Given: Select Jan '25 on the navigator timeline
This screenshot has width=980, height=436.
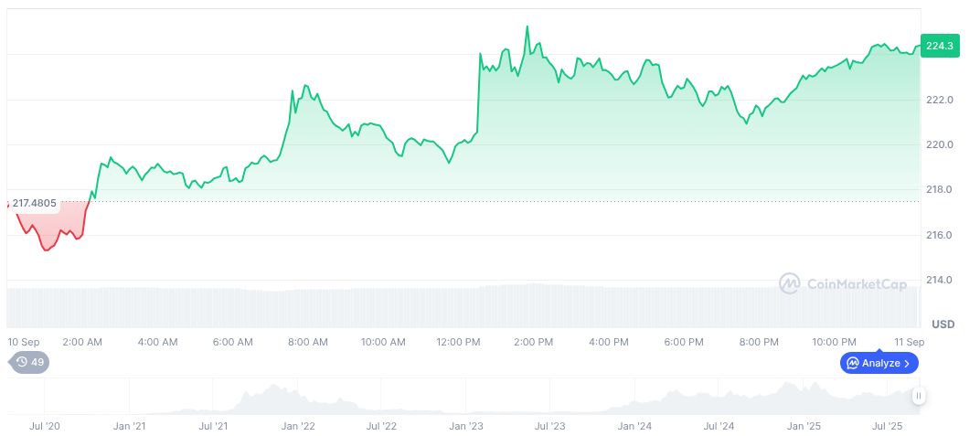Looking at the screenshot, I should coord(803,426).
